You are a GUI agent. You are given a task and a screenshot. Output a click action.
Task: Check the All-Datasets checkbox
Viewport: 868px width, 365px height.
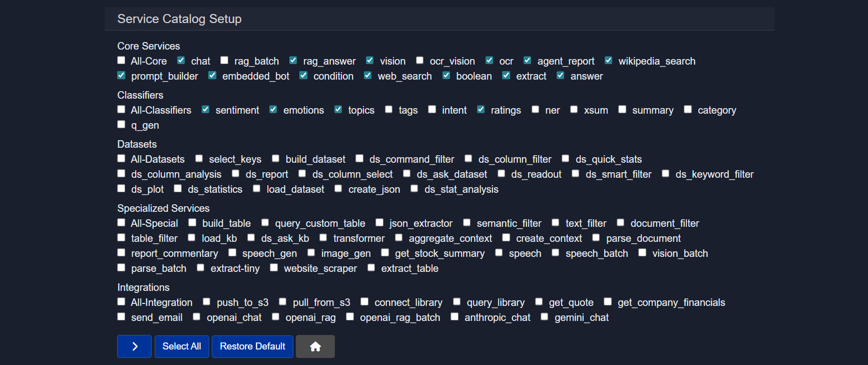click(x=121, y=159)
